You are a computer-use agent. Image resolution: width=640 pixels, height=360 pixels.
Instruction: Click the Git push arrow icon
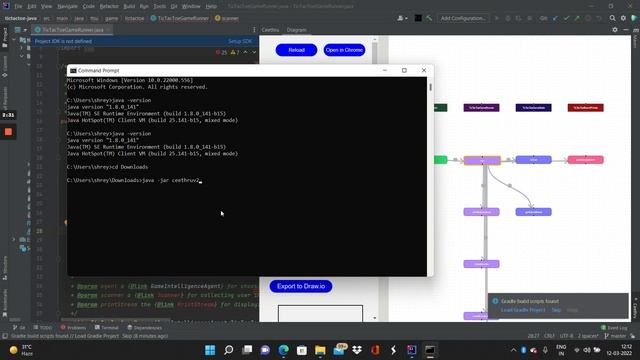(x=577, y=18)
